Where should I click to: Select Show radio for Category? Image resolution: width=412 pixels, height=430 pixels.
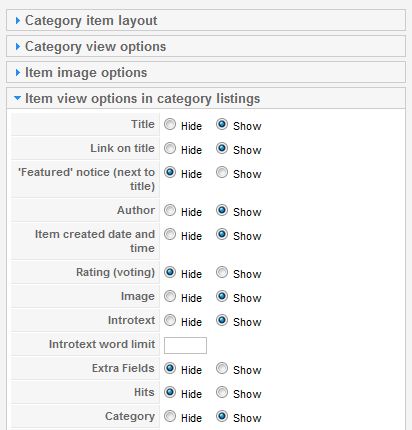coord(222,416)
